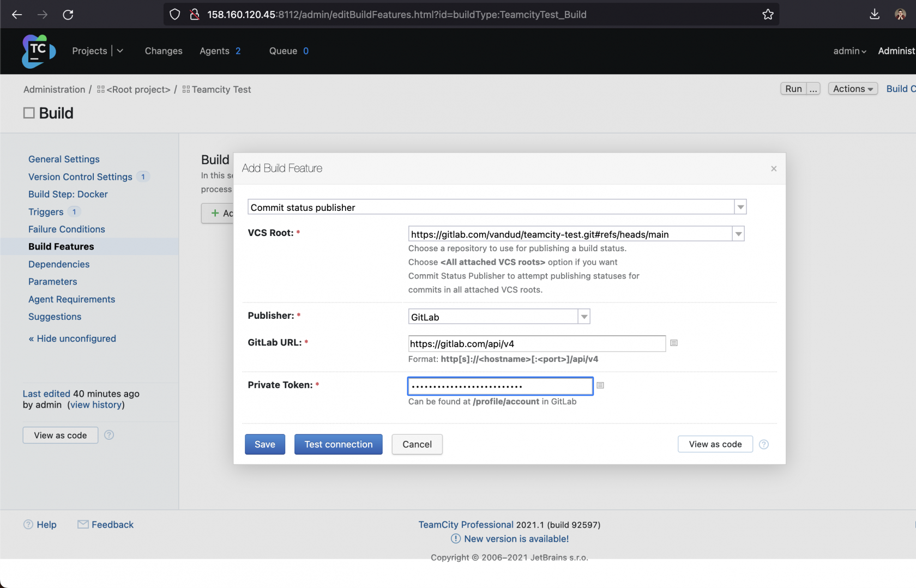Open Agent Requirements section

(x=72, y=299)
